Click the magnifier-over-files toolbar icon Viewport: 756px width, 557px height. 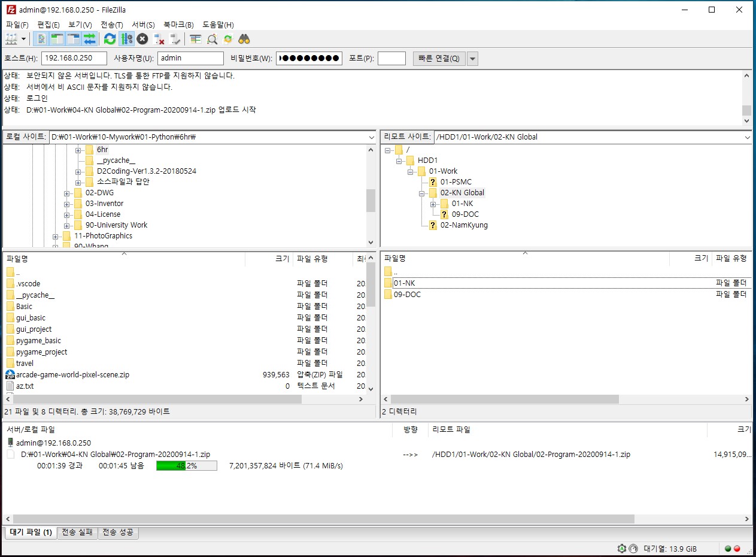point(212,39)
